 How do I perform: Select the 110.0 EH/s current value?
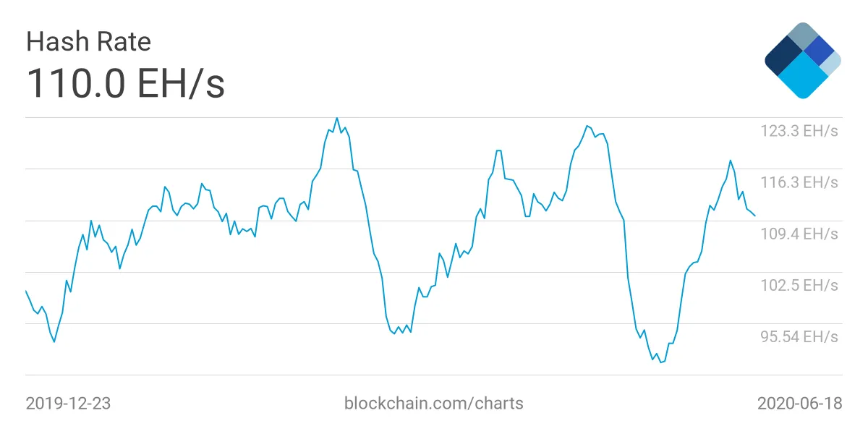(x=125, y=83)
